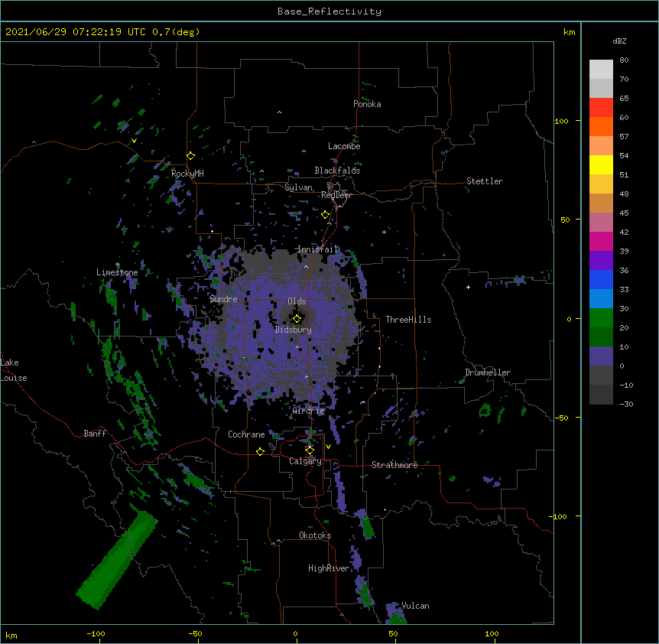The image size is (659, 644).
Task: Select the Okotoks label
Action: click(315, 535)
